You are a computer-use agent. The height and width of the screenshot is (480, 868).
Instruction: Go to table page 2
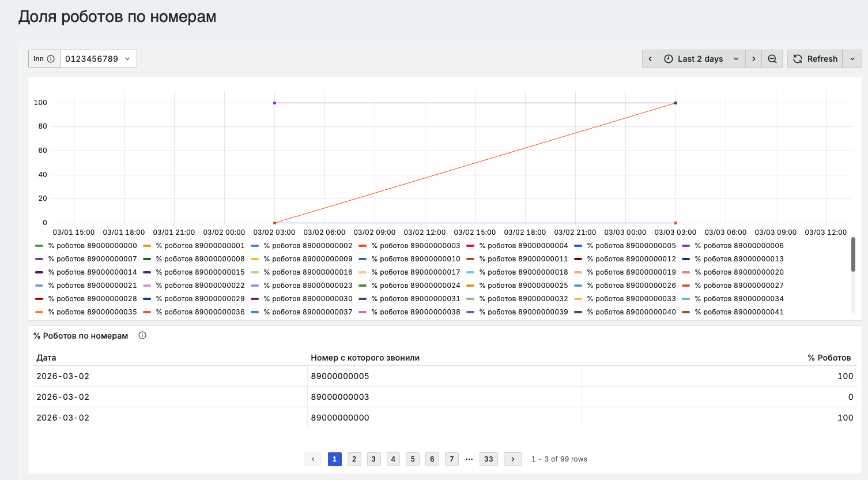[x=354, y=459]
